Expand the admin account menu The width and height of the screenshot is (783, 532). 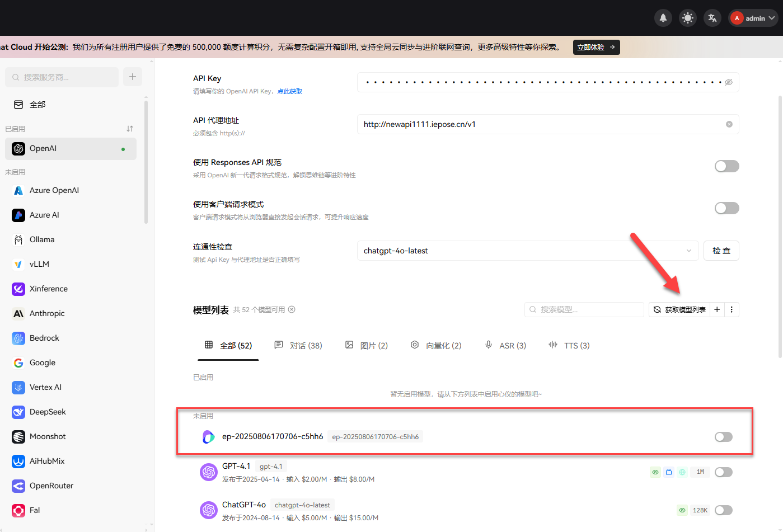753,17
